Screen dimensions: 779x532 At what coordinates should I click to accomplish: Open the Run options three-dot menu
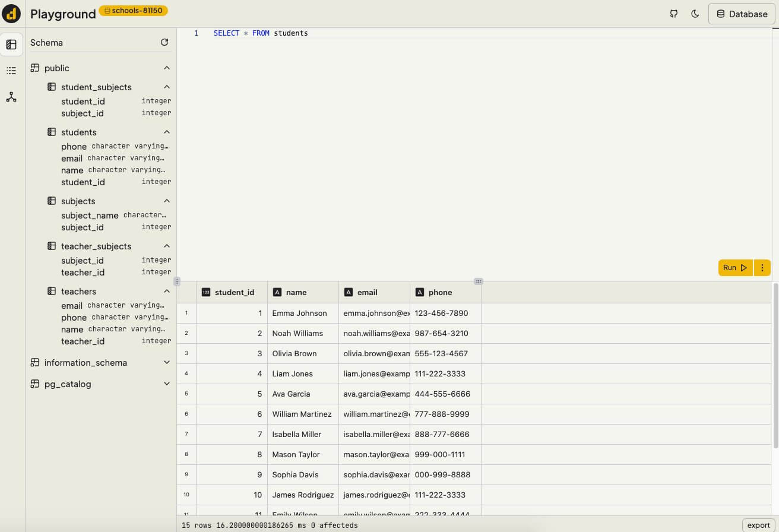click(x=762, y=268)
